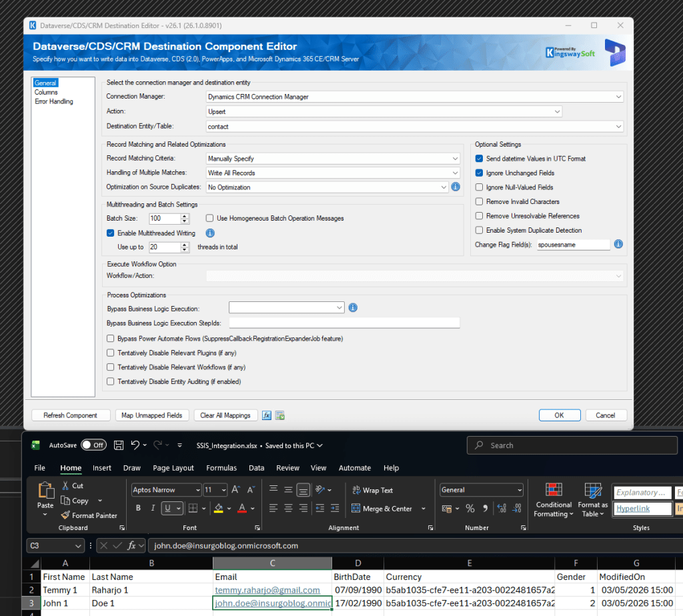Apply underline formatting in Excel
The width and height of the screenshot is (683, 616).
[167, 508]
